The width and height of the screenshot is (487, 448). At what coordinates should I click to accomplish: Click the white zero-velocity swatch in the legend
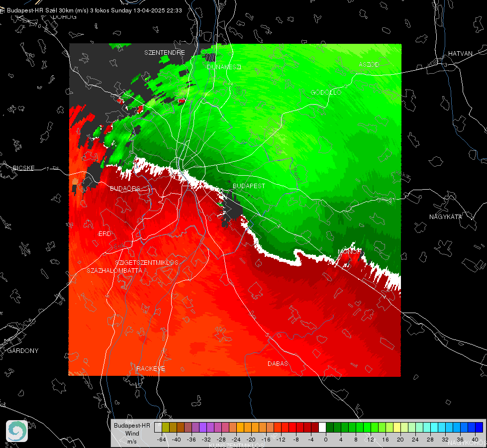click(x=322, y=427)
